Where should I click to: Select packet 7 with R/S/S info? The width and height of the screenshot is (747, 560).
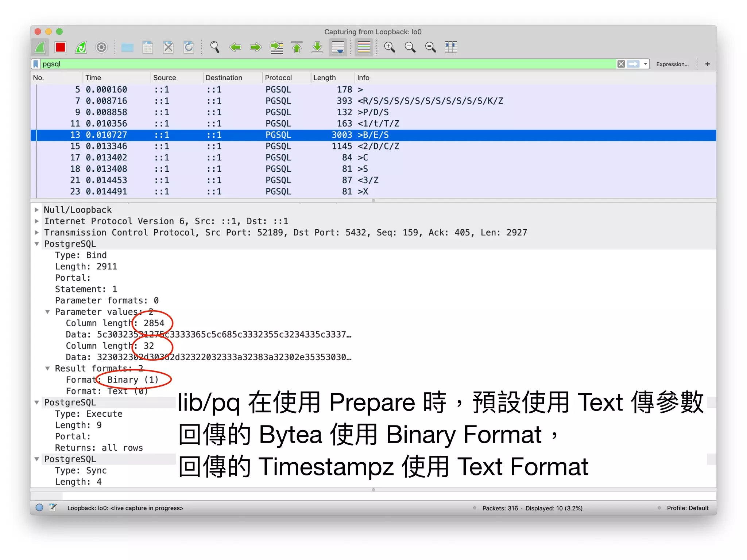pyautogui.click(x=373, y=101)
